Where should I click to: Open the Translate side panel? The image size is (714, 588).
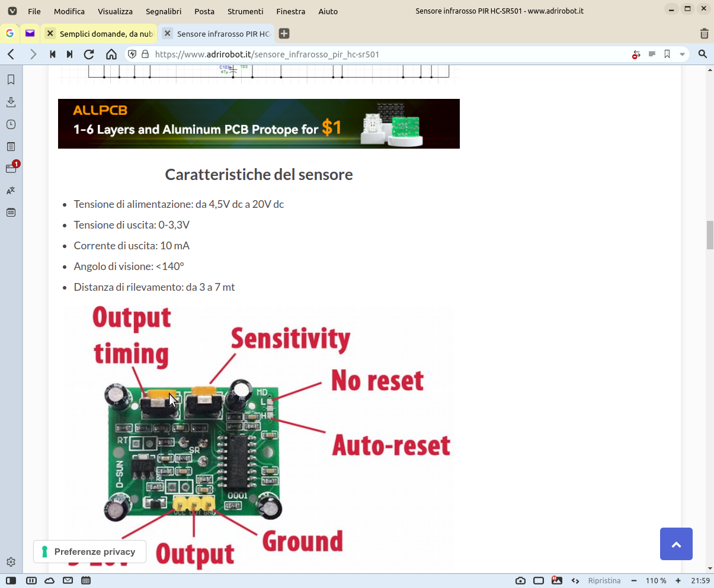pos(11,191)
